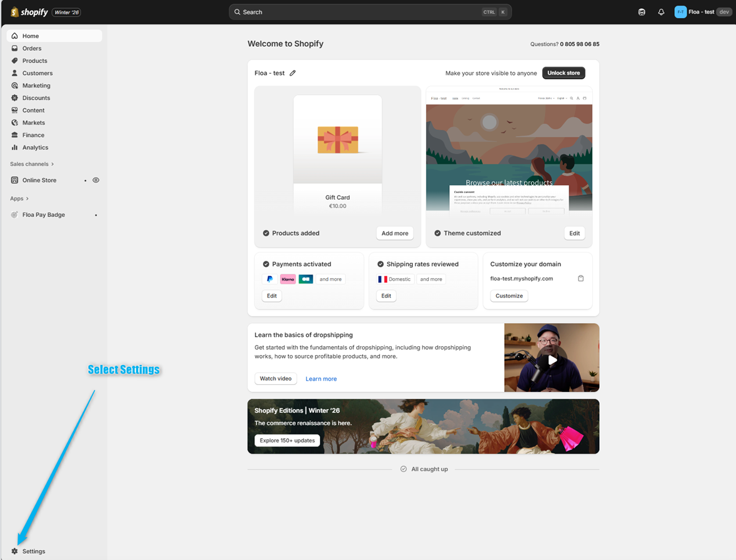Click the Winter '26 edition badge
This screenshot has width=736, height=560.
pyautogui.click(x=66, y=12)
